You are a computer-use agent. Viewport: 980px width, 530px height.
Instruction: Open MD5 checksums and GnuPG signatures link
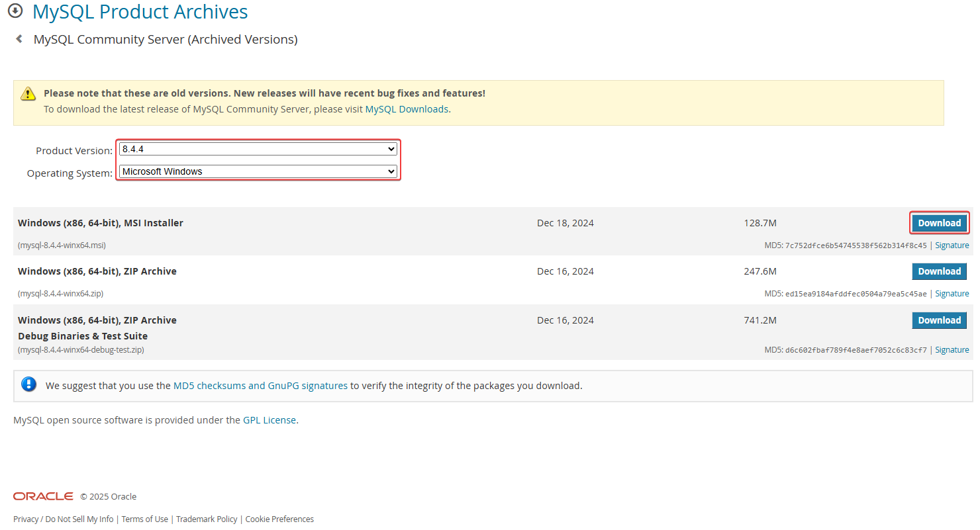tap(260, 386)
